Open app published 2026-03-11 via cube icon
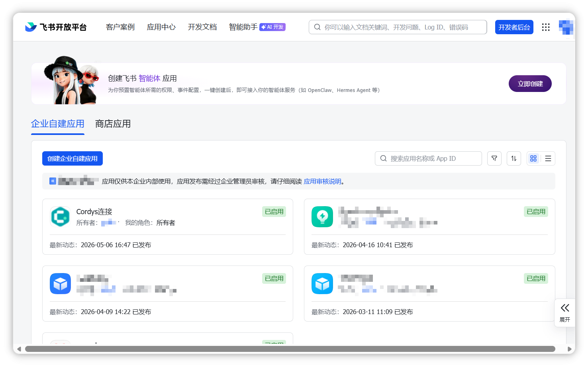This screenshot has height=367, width=588. [322, 283]
